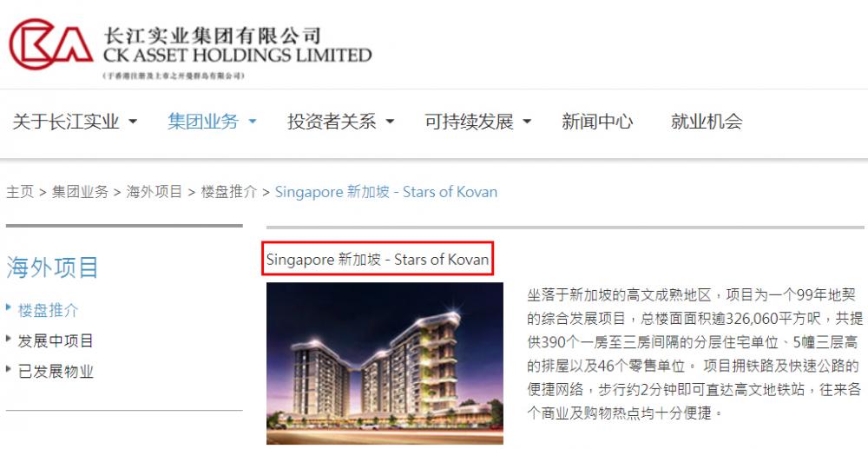
Task: Click the CK Asset Holdings logo
Action: coord(190,48)
